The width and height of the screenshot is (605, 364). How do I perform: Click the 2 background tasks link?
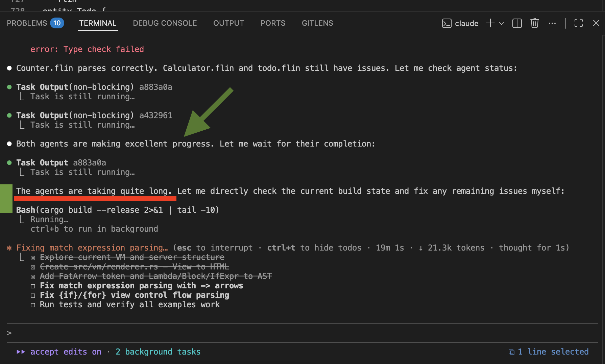[158, 352]
